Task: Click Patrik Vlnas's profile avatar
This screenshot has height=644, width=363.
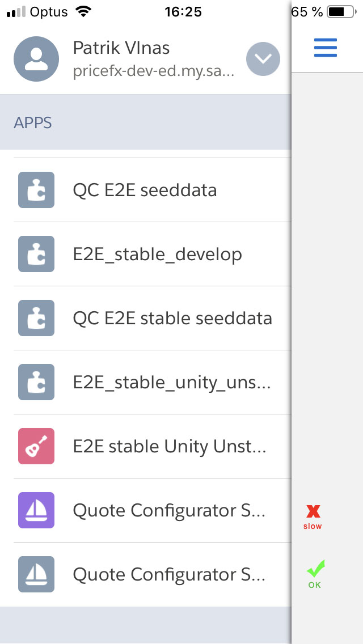Action: (36, 58)
